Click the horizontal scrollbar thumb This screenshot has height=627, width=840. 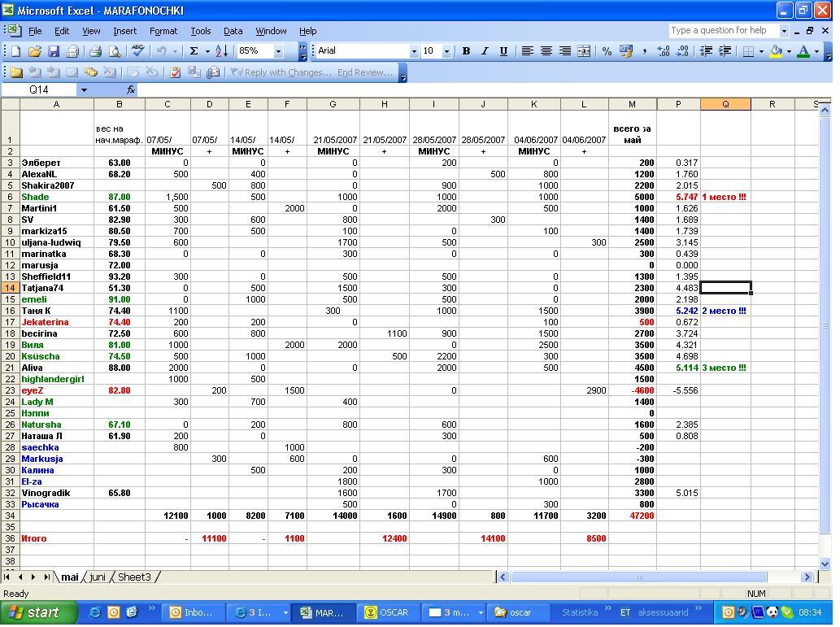(638, 577)
